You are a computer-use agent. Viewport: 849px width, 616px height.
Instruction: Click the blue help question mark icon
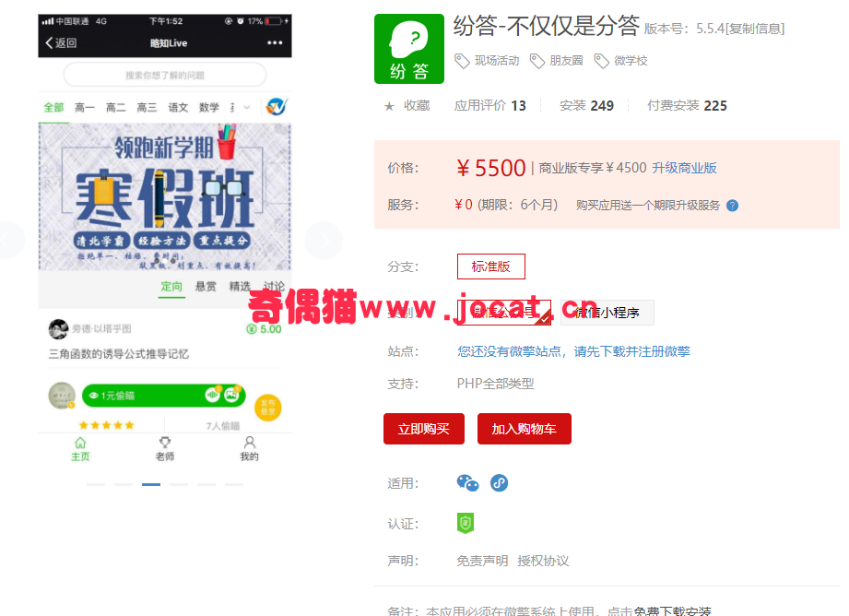coord(732,206)
